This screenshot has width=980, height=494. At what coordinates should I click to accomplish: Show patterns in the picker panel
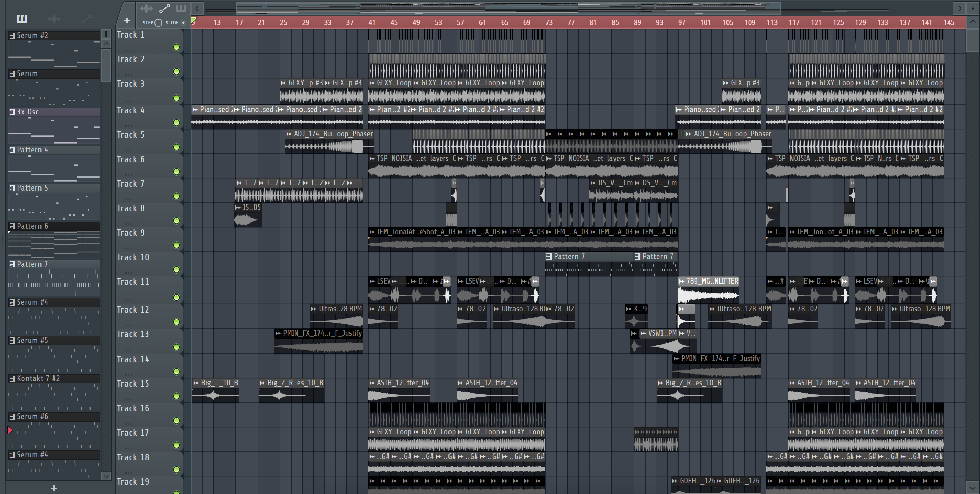pos(22,19)
